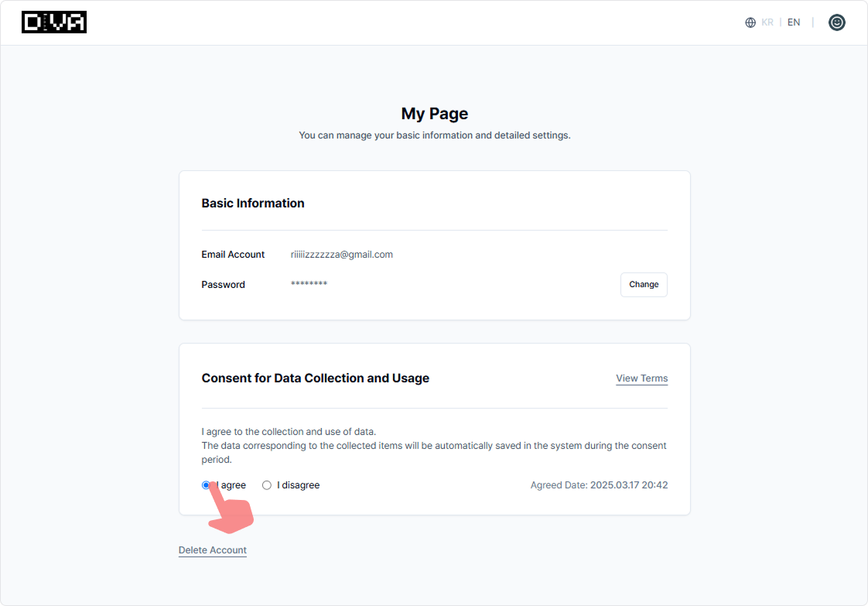The image size is (868, 606).
Task: Select the 'I agree' radio button
Action: point(206,485)
